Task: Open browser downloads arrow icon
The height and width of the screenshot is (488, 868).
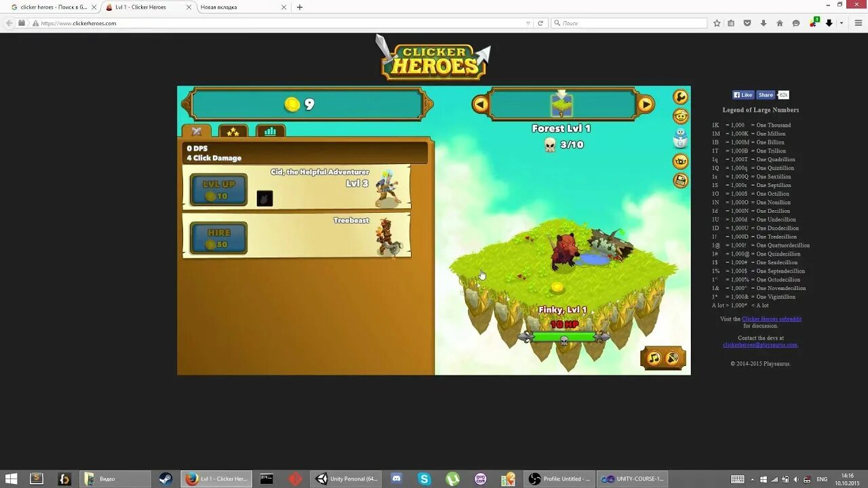Action: (764, 23)
